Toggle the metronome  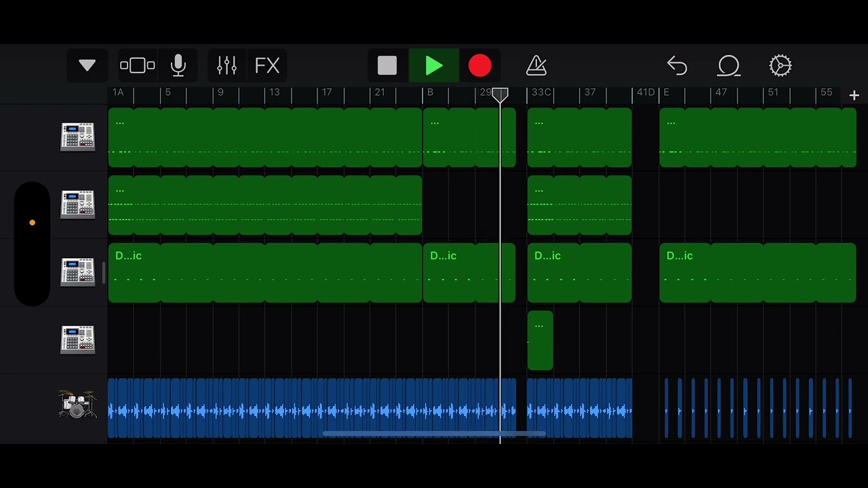536,66
